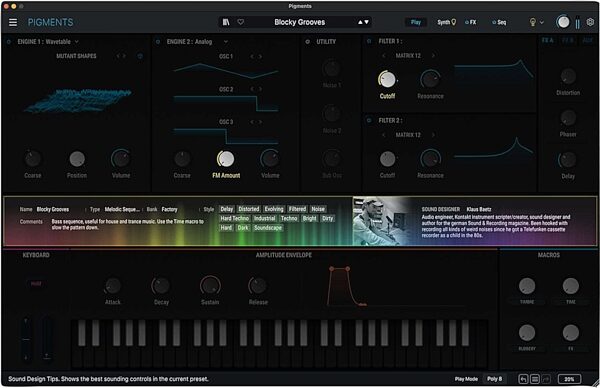Click the output level meter bars
The image size is (600, 388).
(x=577, y=23)
